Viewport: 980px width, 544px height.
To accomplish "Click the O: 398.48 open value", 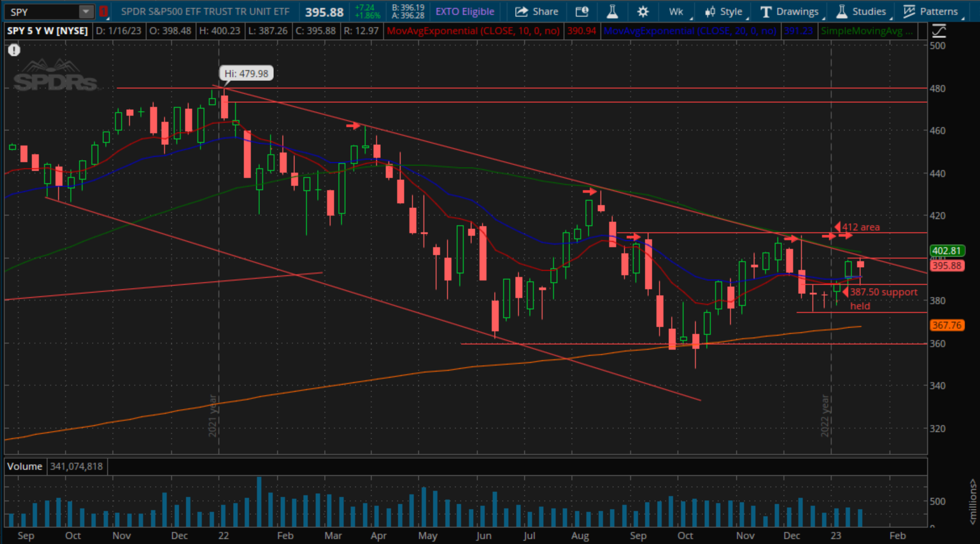I will point(170,31).
